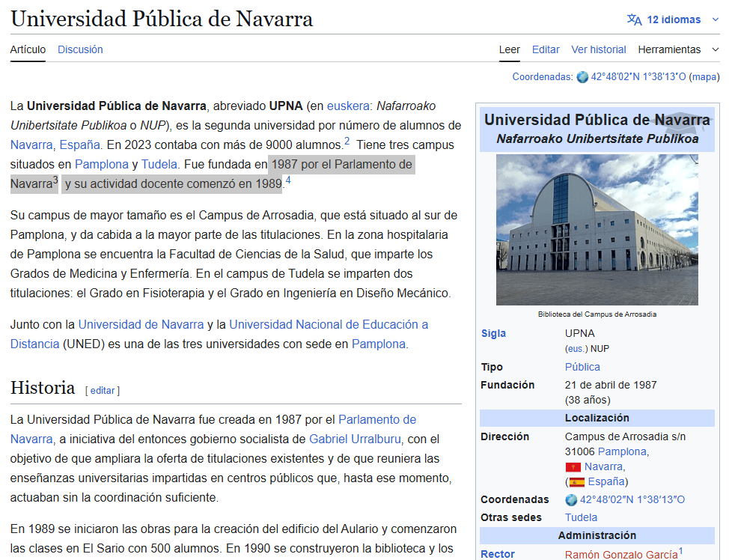Open the Discusión tab

pyautogui.click(x=80, y=49)
